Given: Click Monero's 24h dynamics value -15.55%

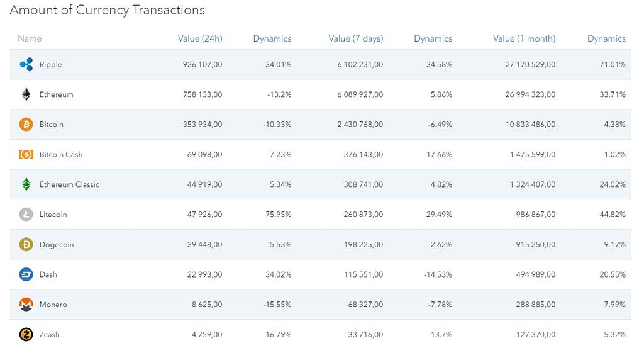Looking at the screenshot, I should (x=277, y=305).
